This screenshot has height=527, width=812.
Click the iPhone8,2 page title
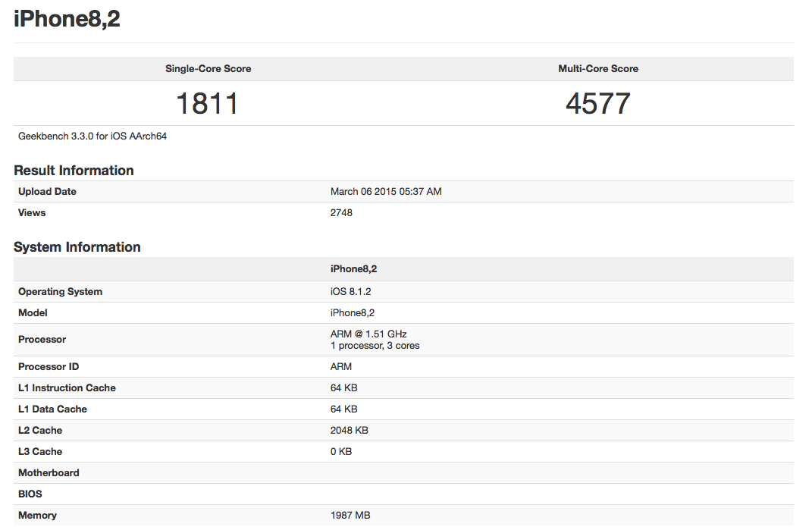pyautogui.click(x=67, y=19)
